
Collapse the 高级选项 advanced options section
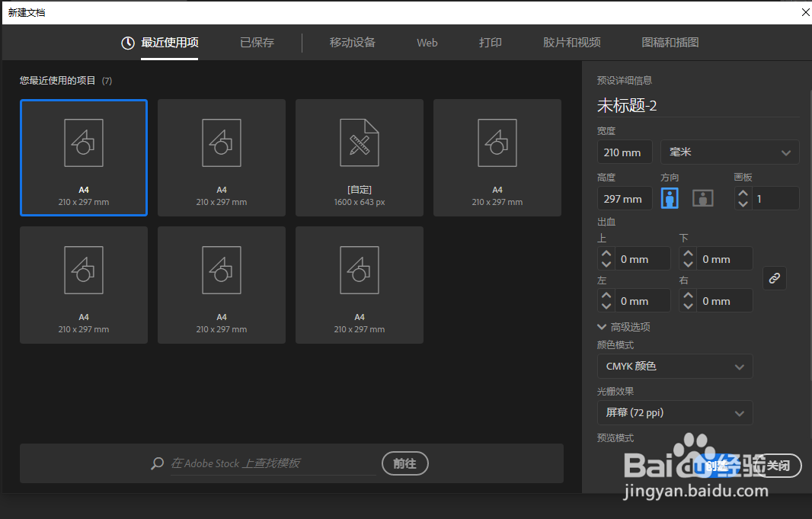pos(624,327)
